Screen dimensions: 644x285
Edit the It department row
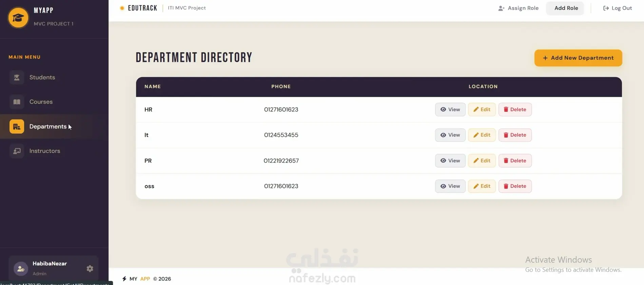pyautogui.click(x=482, y=135)
